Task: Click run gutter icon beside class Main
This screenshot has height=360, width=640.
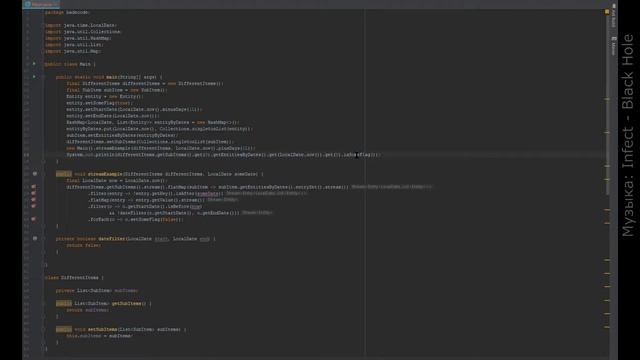Action: [x=34, y=64]
